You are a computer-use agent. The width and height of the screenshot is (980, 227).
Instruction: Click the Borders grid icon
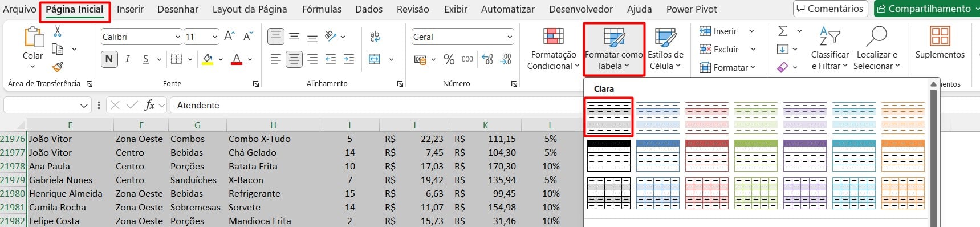177,59
